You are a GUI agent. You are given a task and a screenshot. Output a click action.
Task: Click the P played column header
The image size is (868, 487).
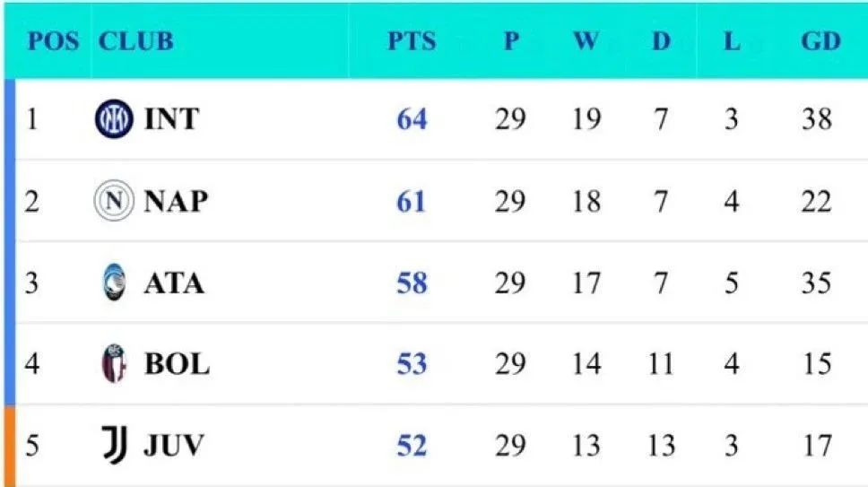click(510, 41)
